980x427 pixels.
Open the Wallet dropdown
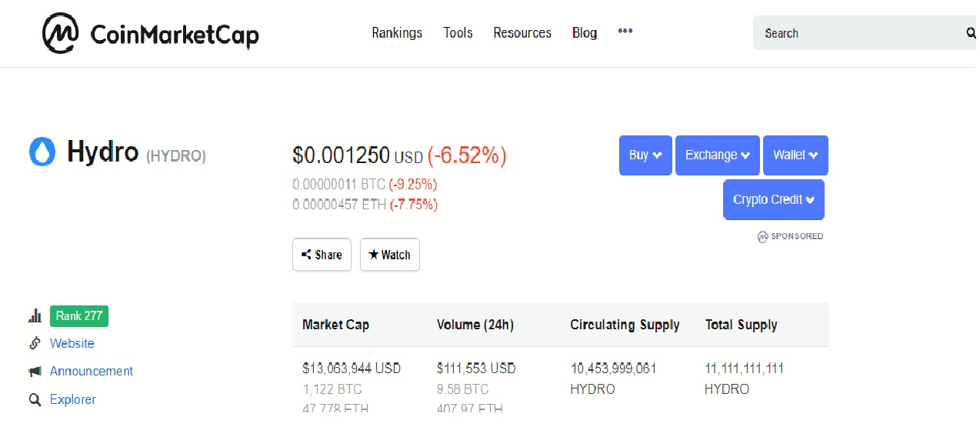pos(795,155)
